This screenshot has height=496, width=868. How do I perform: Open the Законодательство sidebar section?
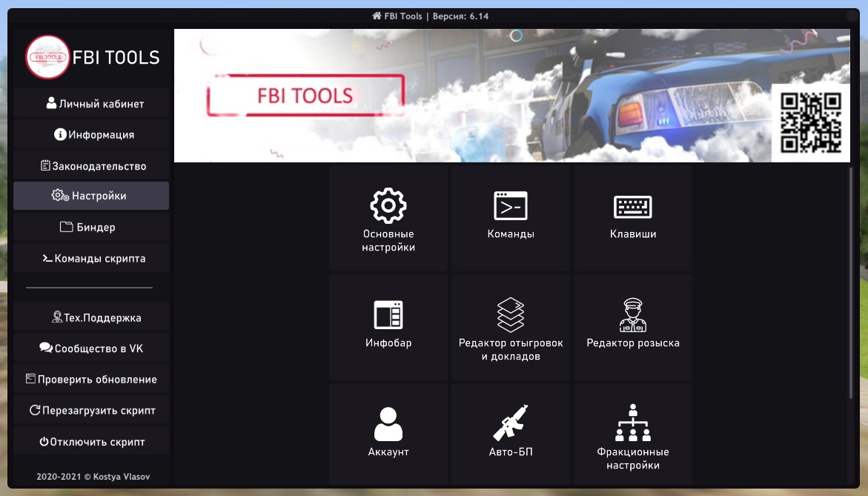coord(91,165)
